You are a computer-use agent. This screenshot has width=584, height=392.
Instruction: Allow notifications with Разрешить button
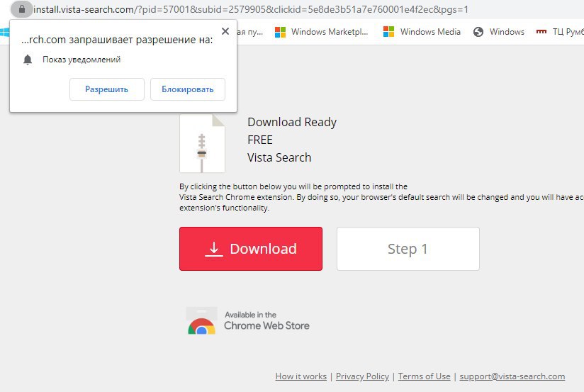[106, 89]
